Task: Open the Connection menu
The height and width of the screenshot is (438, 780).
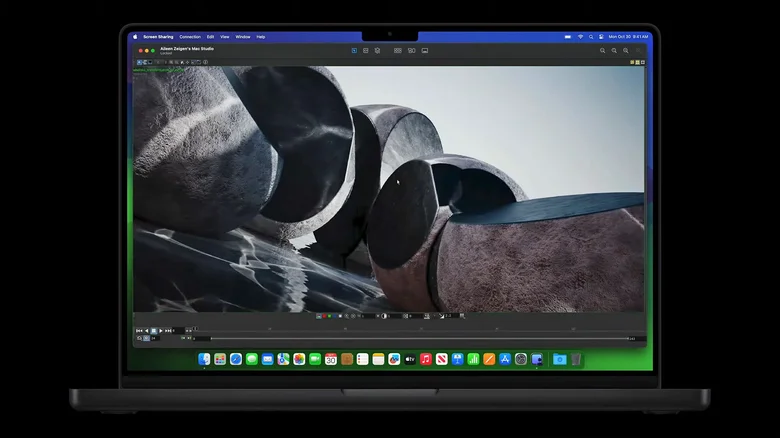Action: 190,37
